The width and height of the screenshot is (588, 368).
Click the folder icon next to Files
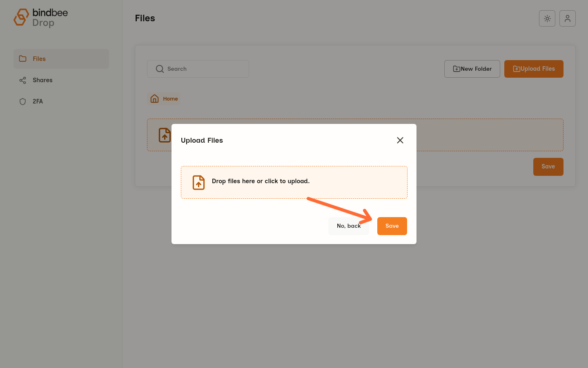pyautogui.click(x=23, y=59)
